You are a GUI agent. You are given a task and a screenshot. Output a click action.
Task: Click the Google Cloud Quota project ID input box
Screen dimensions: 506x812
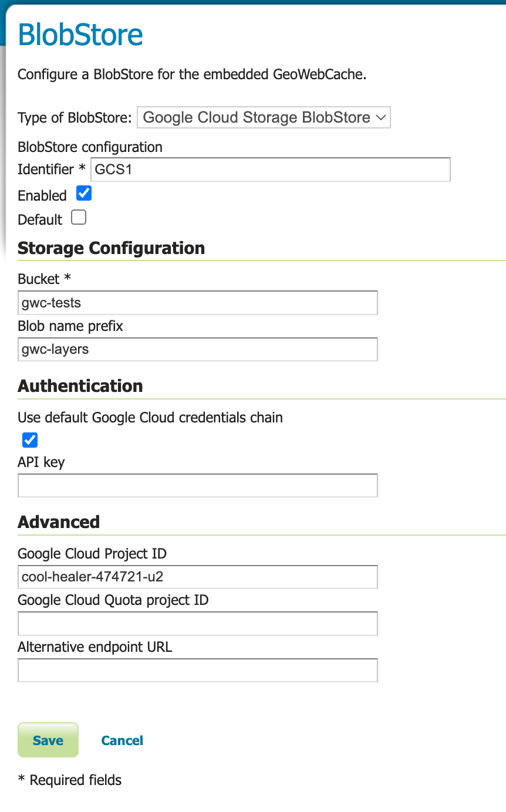(197, 624)
